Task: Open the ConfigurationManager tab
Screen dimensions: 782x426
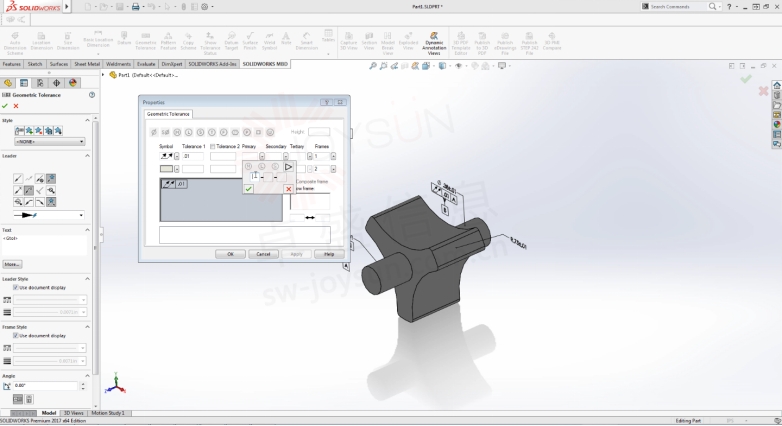Action: pyautogui.click(x=40, y=83)
